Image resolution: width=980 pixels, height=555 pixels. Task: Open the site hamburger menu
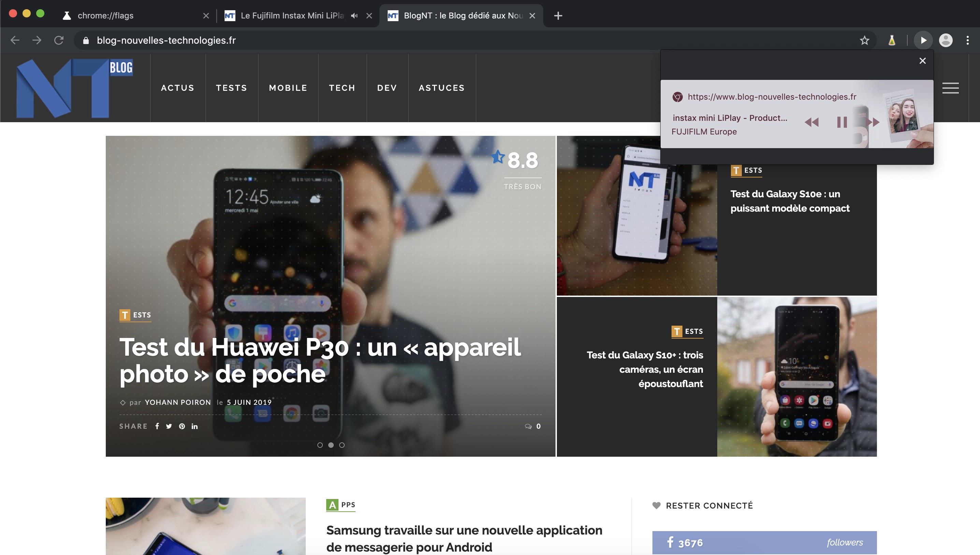click(x=950, y=88)
